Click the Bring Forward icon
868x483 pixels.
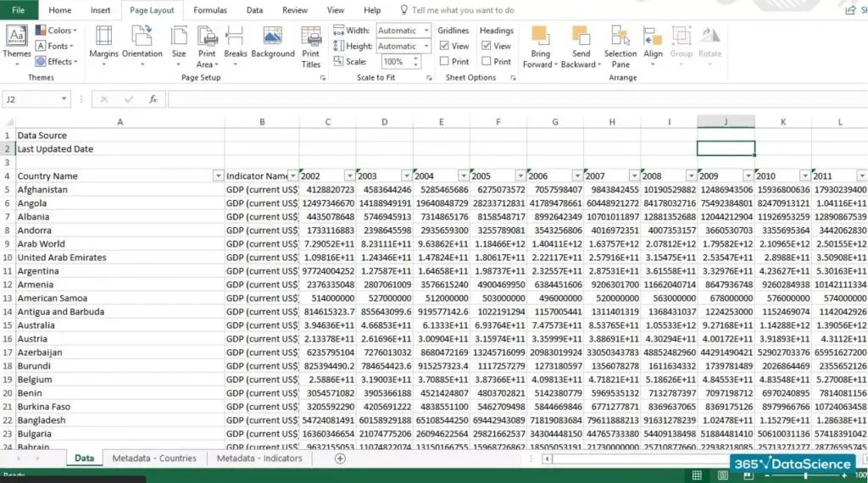pyautogui.click(x=540, y=38)
